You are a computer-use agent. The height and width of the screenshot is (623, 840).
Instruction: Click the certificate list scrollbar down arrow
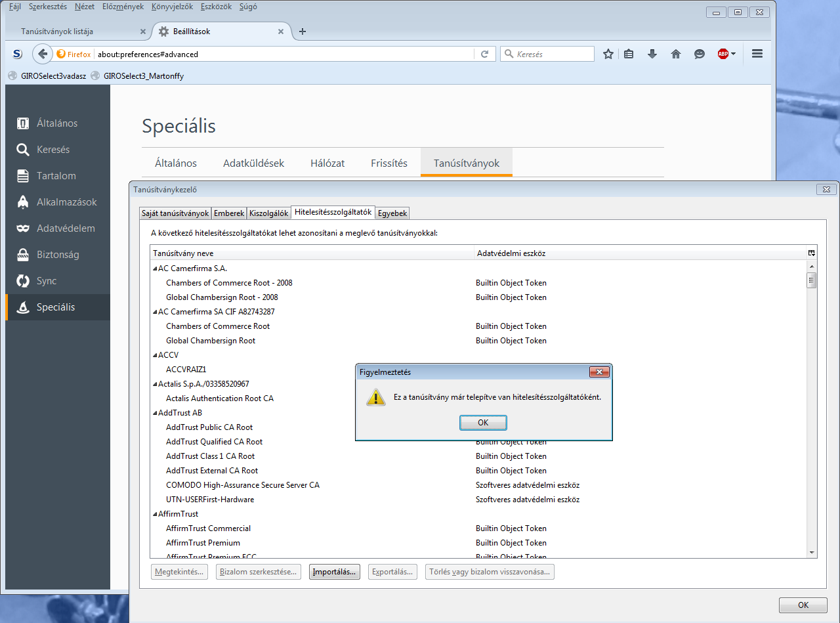click(812, 553)
